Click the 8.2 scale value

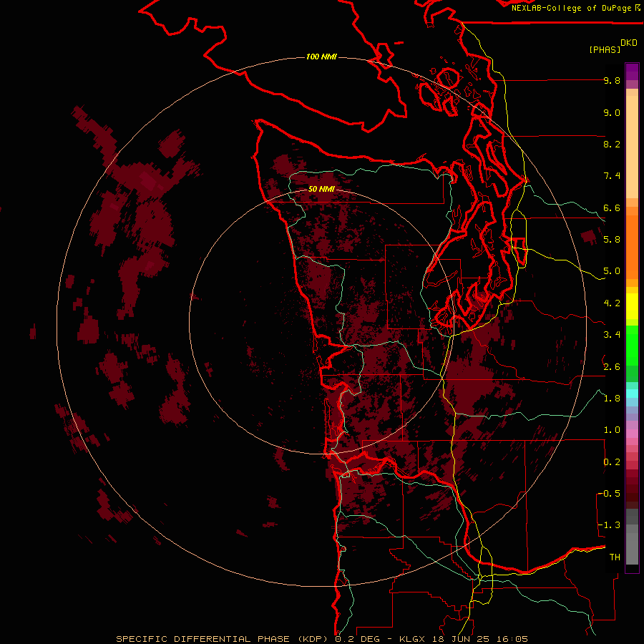[612, 144]
